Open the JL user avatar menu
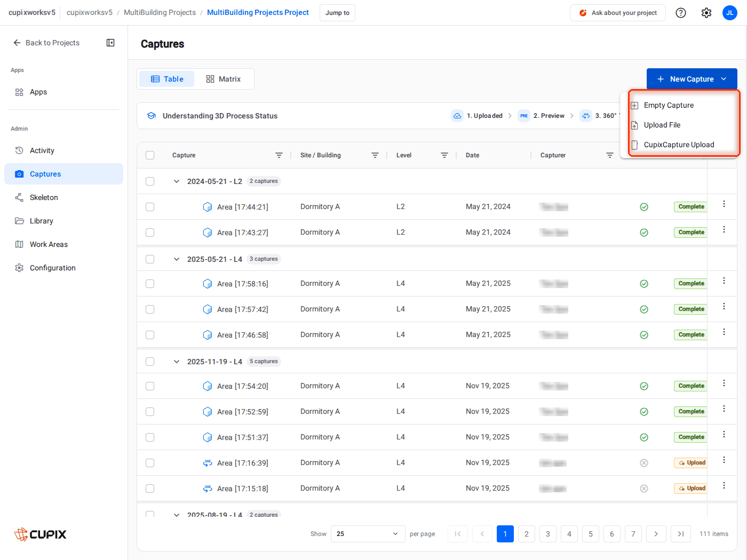747x560 pixels. click(x=730, y=13)
